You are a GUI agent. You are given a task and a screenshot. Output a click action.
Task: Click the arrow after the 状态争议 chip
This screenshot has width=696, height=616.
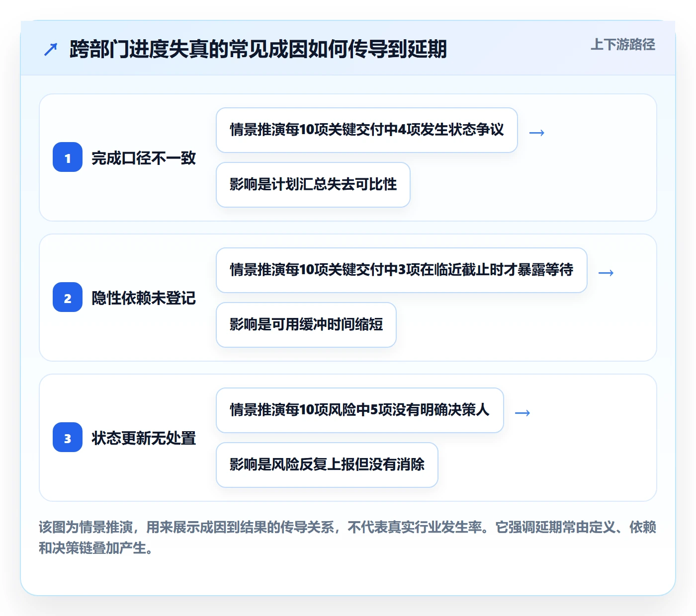click(537, 133)
